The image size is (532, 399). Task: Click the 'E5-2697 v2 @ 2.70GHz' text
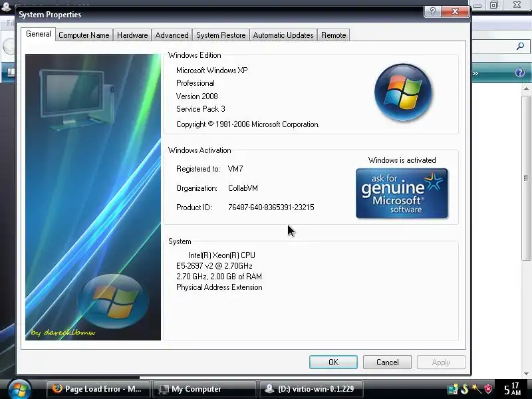click(214, 265)
